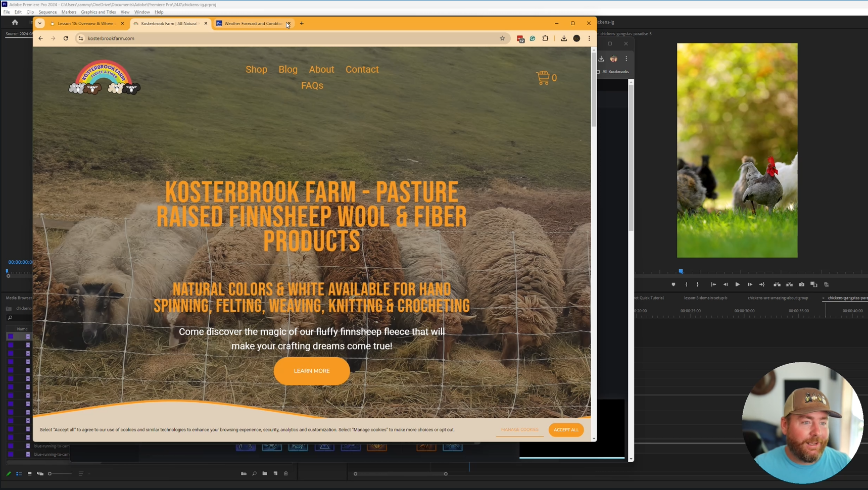Toggle the Project panel write-lock pencil
The height and width of the screenshot is (490, 868).
click(x=9, y=474)
